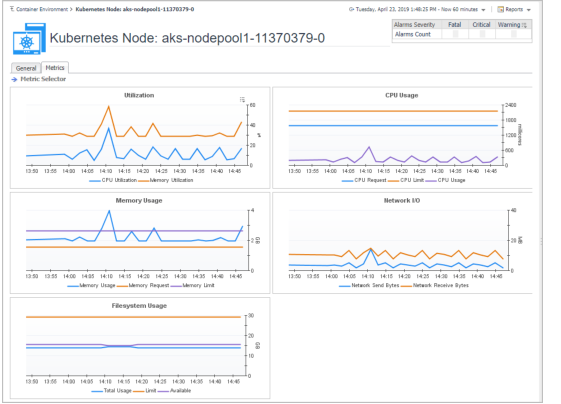Click the Critical column header
Image resolution: width=561 pixels, height=404 pixels.
tap(481, 25)
